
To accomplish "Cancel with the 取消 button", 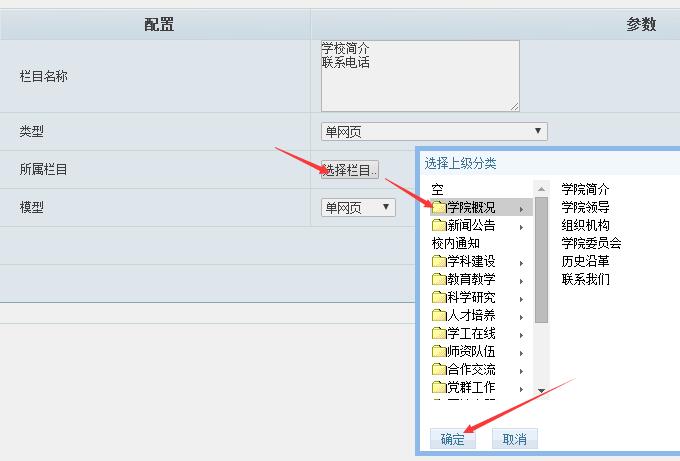I will tap(515, 439).
